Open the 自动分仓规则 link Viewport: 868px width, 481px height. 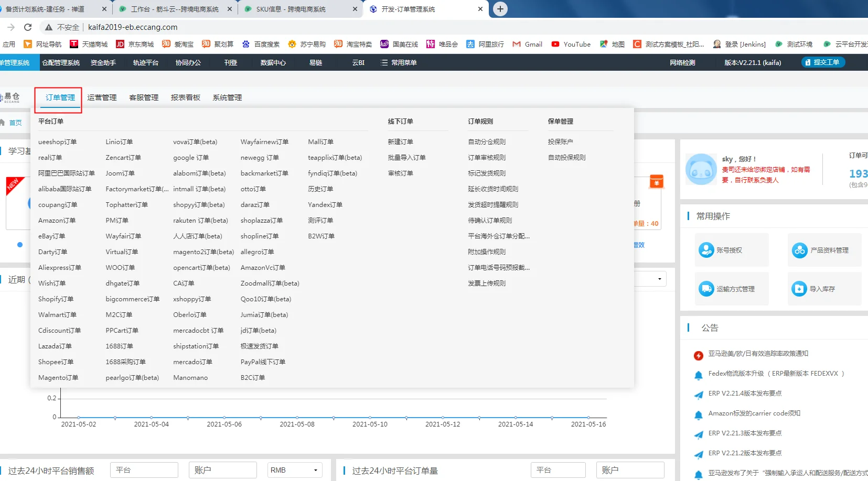487,142
